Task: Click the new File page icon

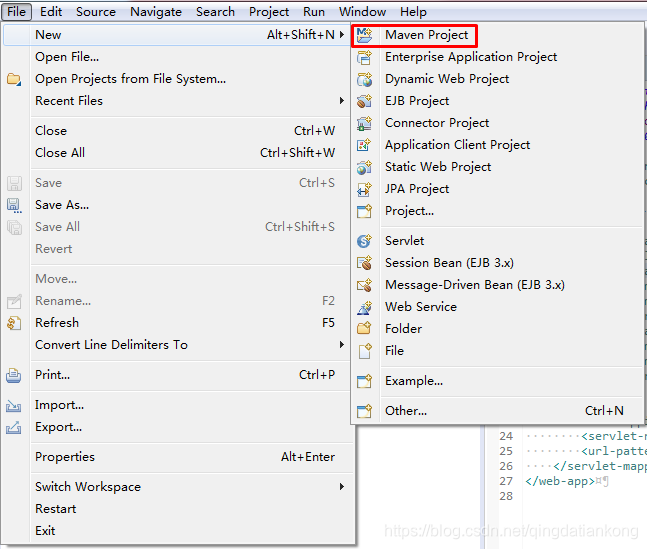Action: coord(364,351)
